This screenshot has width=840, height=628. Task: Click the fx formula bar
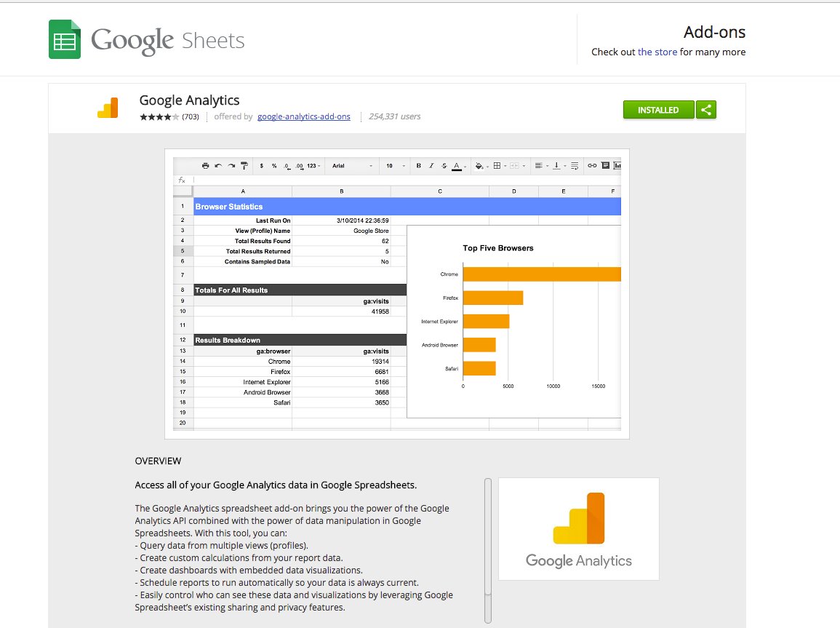(x=397, y=180)
